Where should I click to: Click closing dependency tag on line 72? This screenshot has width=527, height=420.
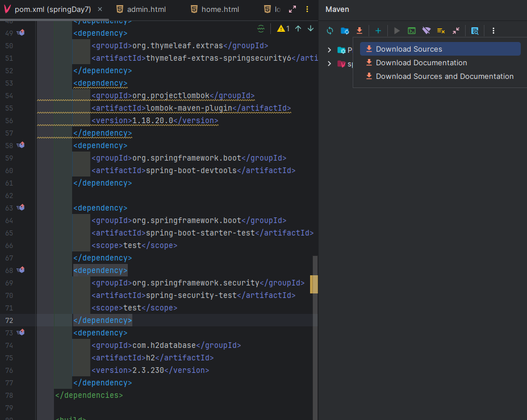pos(103,321)
